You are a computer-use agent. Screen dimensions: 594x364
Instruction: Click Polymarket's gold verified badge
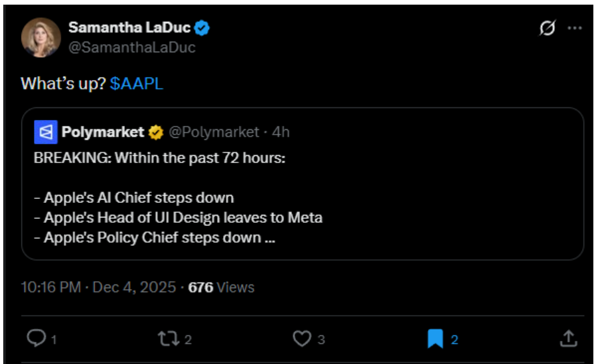[156, 133]
